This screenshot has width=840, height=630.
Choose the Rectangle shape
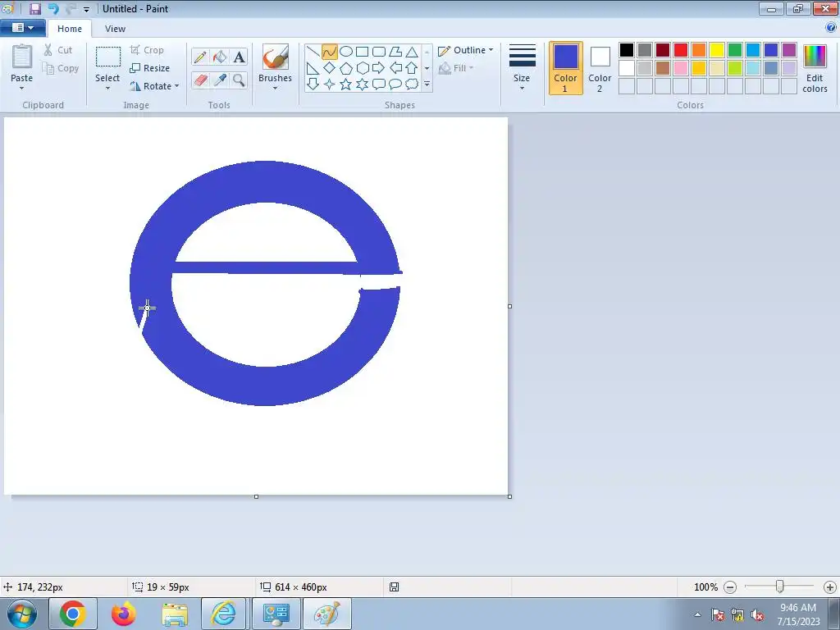point(362,52)
